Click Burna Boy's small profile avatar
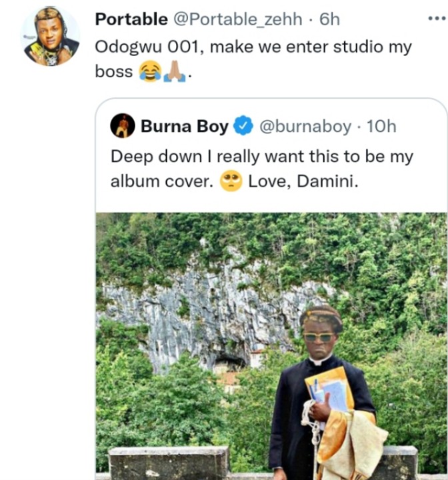 (123, 125)
